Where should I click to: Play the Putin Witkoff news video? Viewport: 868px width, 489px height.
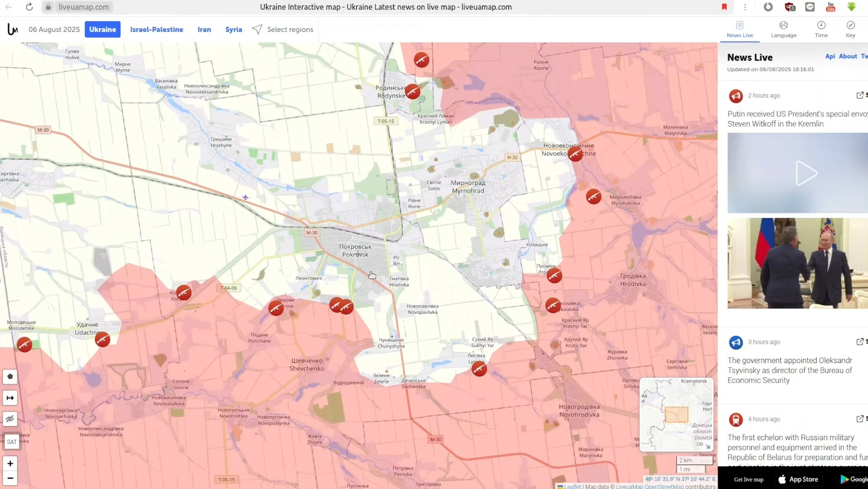(805, 173)
